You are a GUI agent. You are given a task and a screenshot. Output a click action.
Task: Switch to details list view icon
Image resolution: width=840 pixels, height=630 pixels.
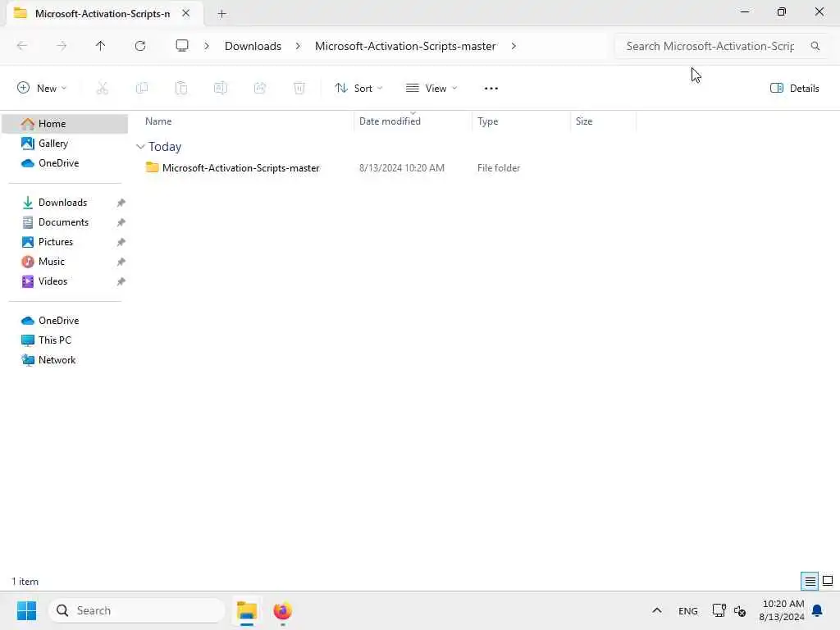tap(810, 581)
